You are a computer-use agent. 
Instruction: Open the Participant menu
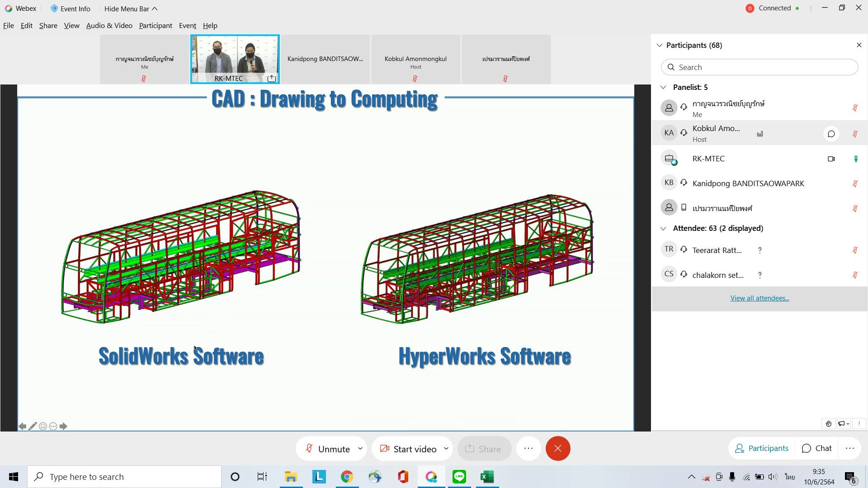pyautogui.click(x=156, y=26)
